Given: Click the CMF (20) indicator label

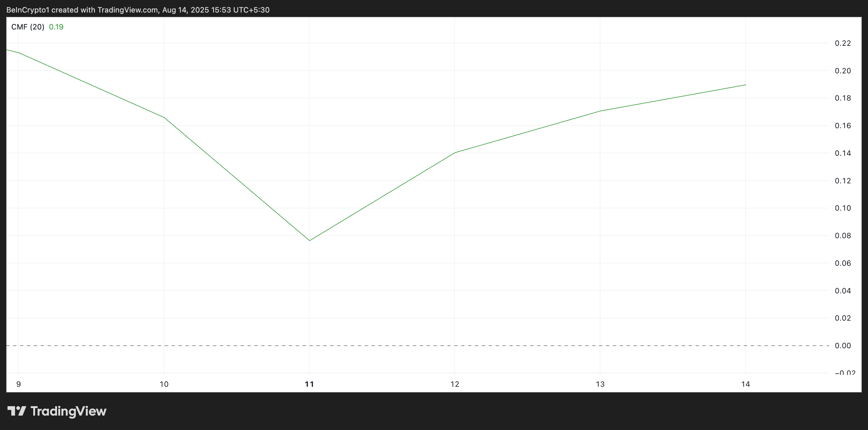Looking at the screenshot, I should [28, 27].
